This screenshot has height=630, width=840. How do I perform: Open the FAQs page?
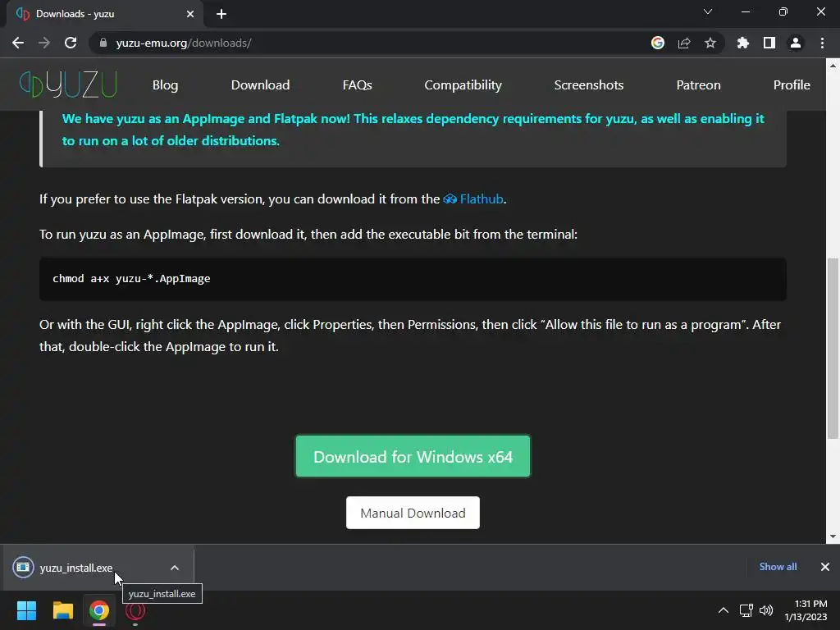(358, 85)
